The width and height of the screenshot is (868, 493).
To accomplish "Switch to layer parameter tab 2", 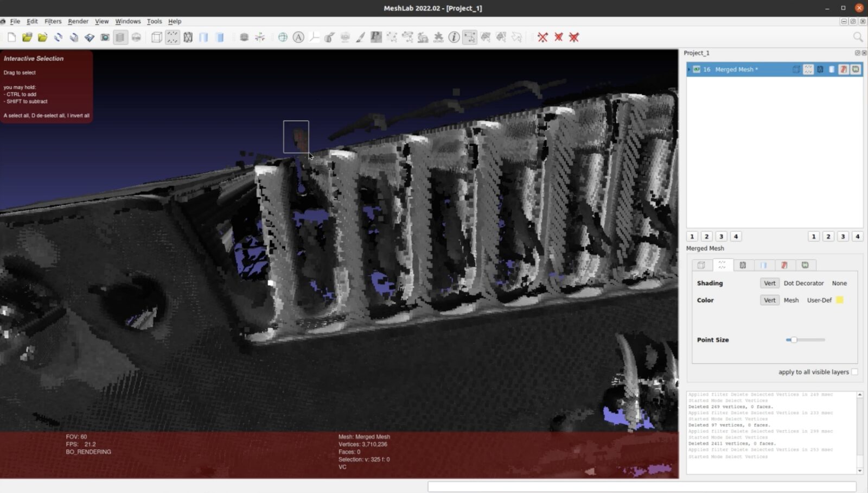I will pos(706,236).
